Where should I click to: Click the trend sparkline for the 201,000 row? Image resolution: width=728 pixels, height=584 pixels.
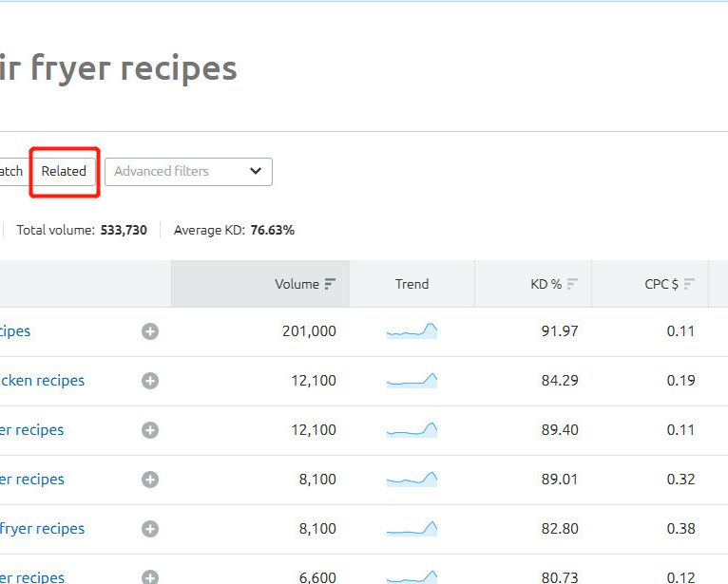[x=412, y=331]
